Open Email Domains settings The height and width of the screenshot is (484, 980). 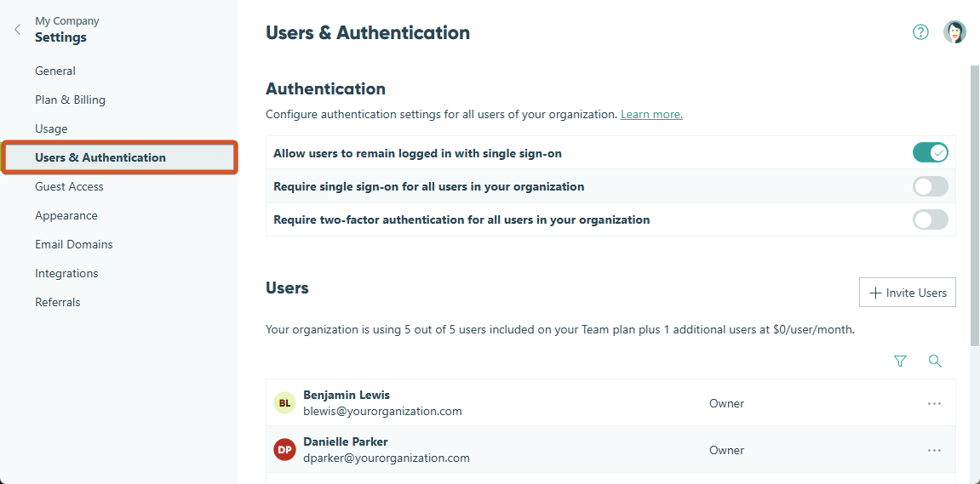point(74,244)
